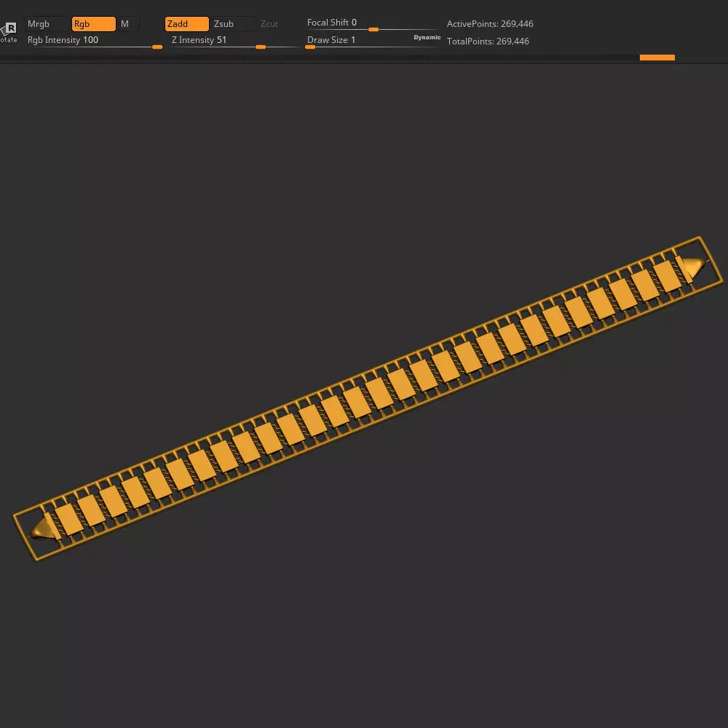This screenshot has height=728, width=728.
Task: Select the Zcut mode button
Action: 269,24
